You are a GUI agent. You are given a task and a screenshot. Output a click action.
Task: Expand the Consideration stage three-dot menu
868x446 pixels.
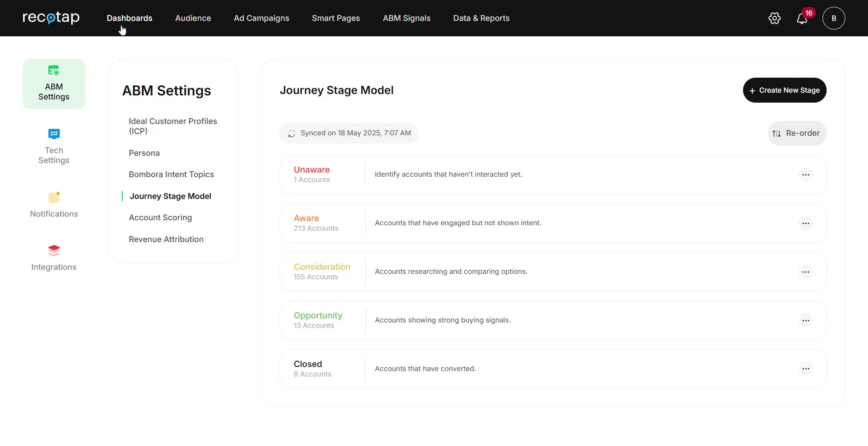coord(805,272)
